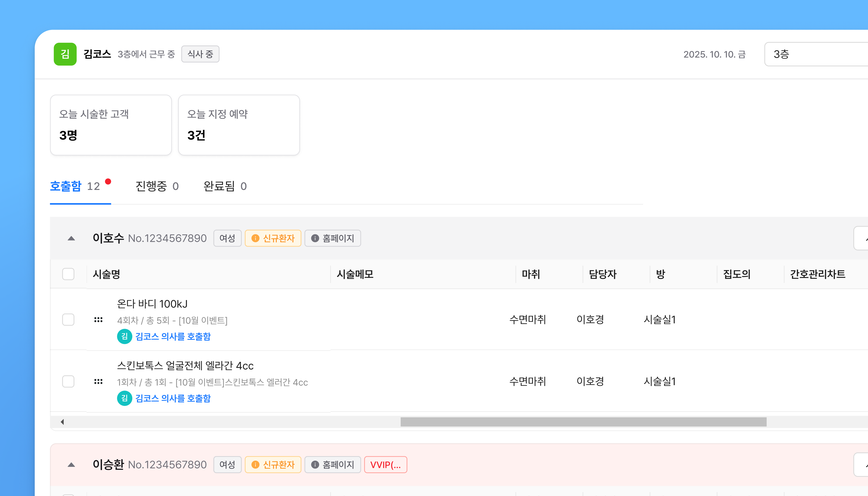Check the 스킨보톡스 얼굴전체 엘라간 row checkbox
This screenshot has width=868, height=496.
pos(68,381)
